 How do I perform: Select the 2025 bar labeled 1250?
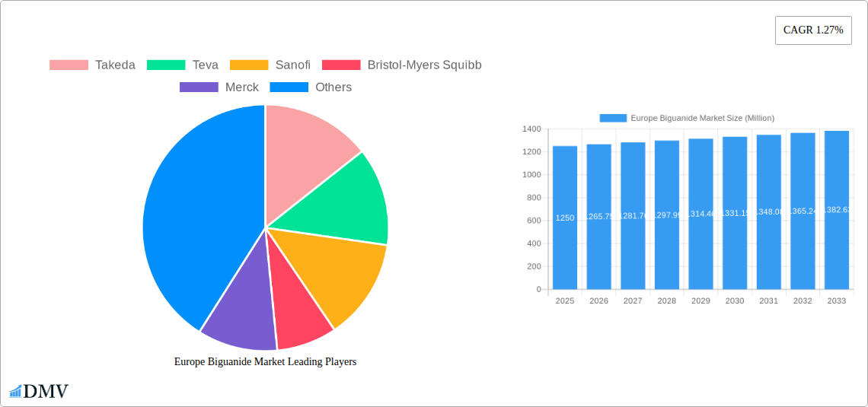(565, 218)
